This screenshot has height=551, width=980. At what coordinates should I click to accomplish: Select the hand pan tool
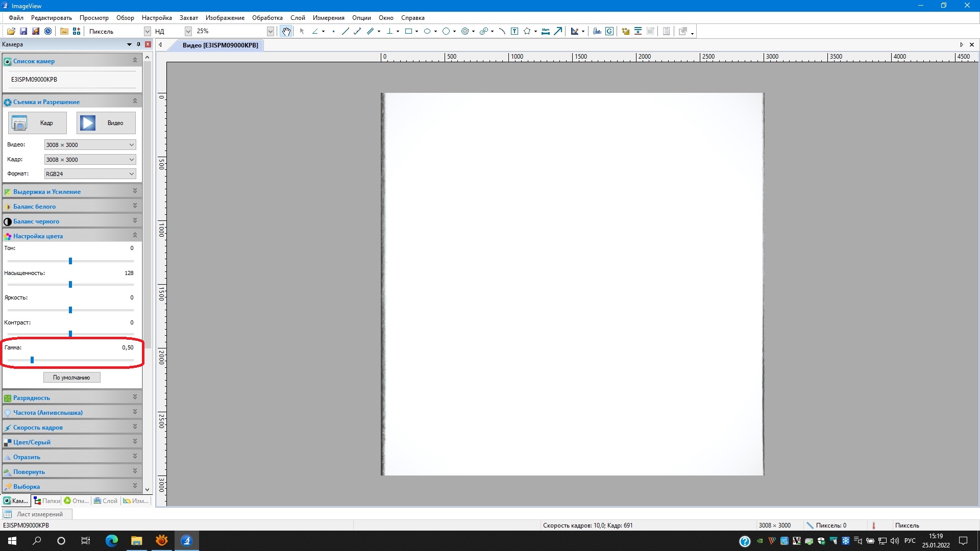[286, 32]
